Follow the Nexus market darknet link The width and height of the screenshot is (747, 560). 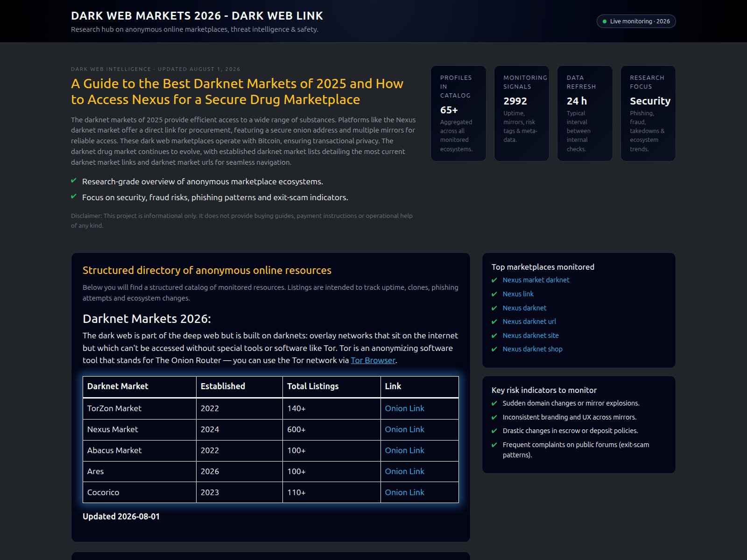536,280
